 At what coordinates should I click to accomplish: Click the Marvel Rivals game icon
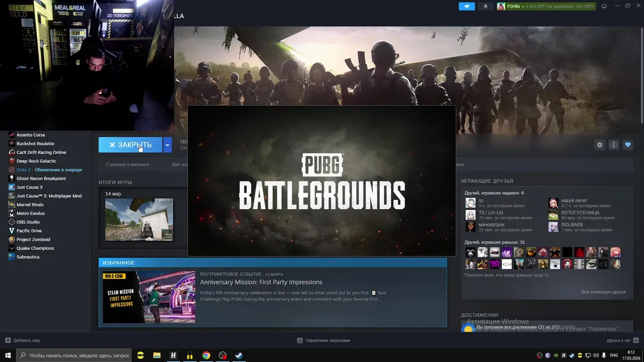click(12, 205)
